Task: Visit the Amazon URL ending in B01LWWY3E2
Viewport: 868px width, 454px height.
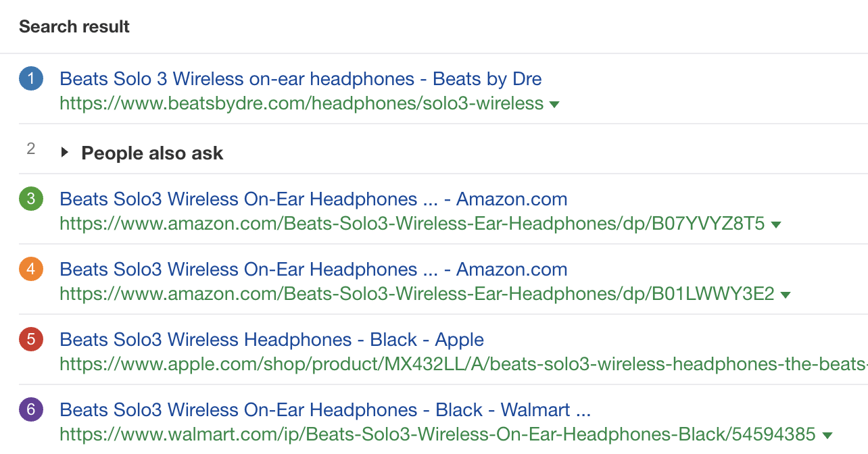Action: click(417, 294)
